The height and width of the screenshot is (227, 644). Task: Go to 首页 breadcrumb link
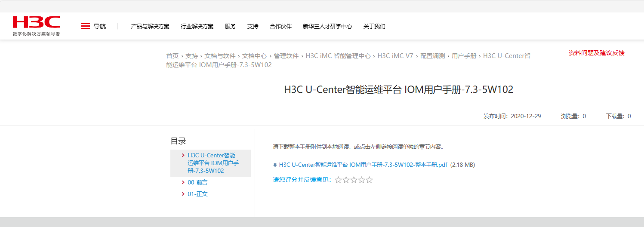pyautogui.click(x=173, y=56)
